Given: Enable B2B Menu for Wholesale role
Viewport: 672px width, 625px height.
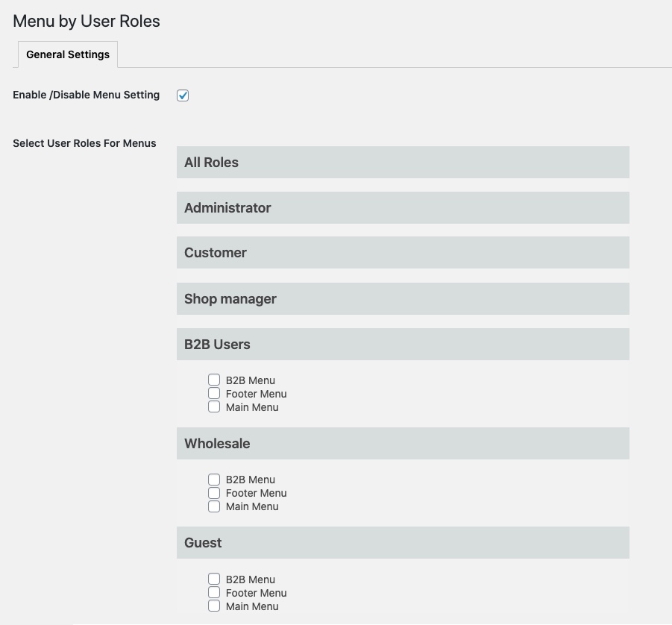Looking at the screenshot, I should [214, 480].
